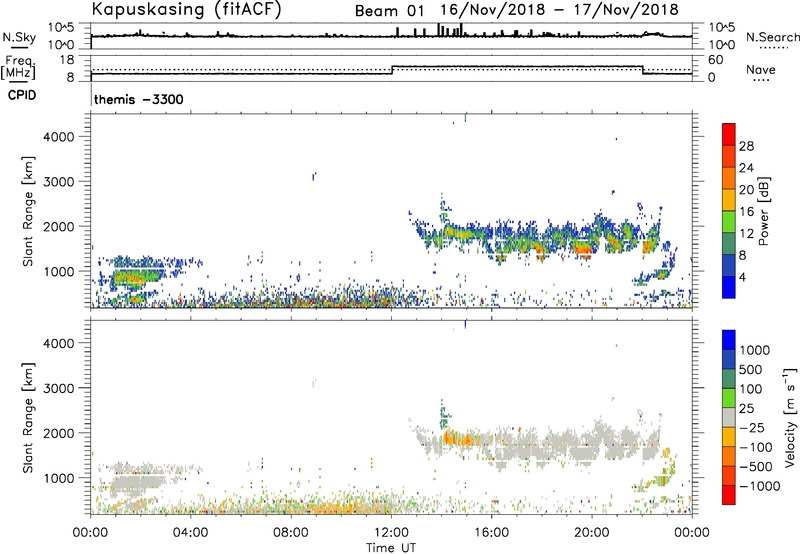The height and width of the screenshot is (554, 800).
Task: Click the frequency axis value 18
Action: [66, 60]
